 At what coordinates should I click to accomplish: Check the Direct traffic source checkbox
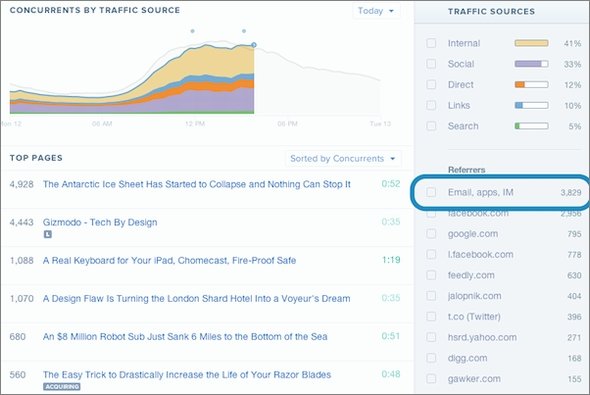431,84
